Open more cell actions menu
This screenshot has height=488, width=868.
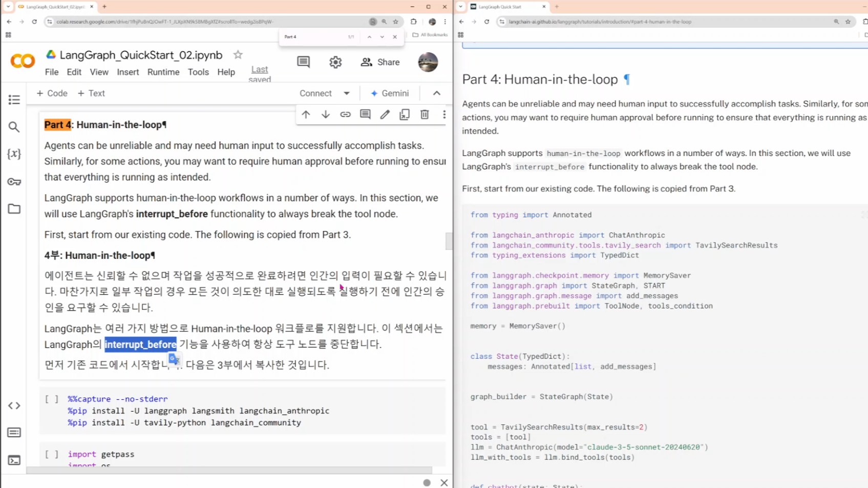click(x=444, y=114)
